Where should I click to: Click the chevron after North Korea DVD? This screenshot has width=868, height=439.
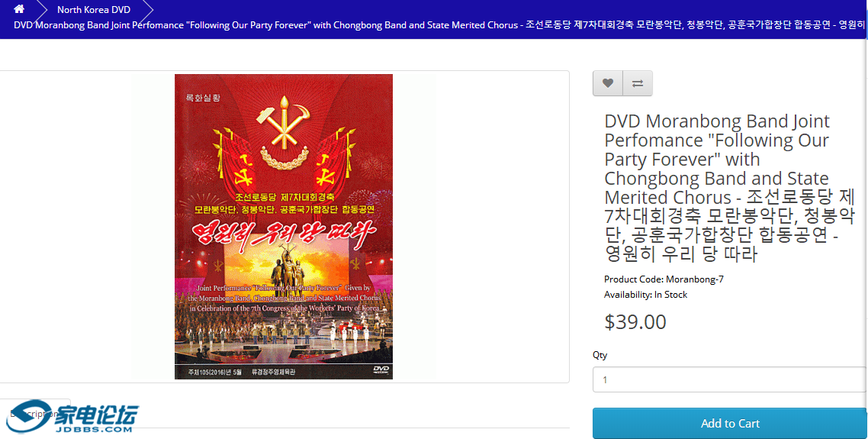point(146,9)
